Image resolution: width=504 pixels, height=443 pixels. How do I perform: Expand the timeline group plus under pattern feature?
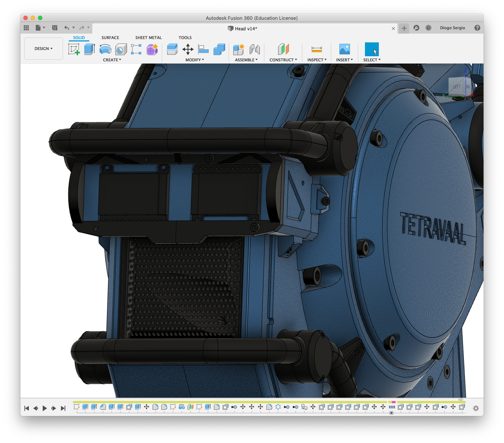(391, 413)
